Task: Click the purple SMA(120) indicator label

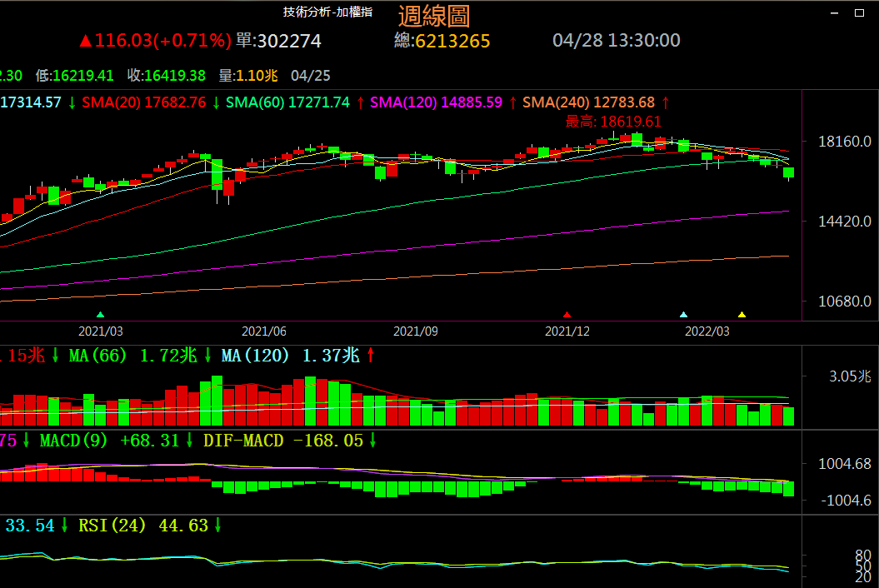Action: point(402,102)
